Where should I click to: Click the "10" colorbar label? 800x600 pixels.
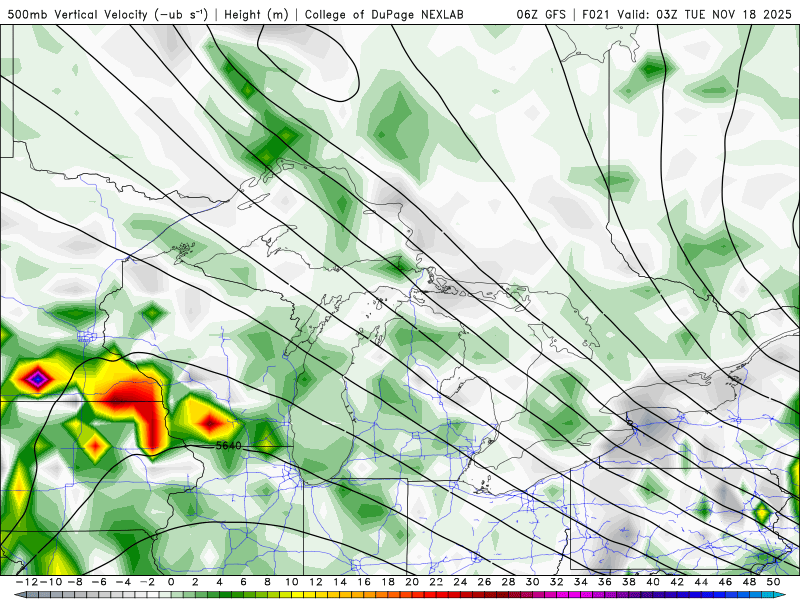point(291,582)
